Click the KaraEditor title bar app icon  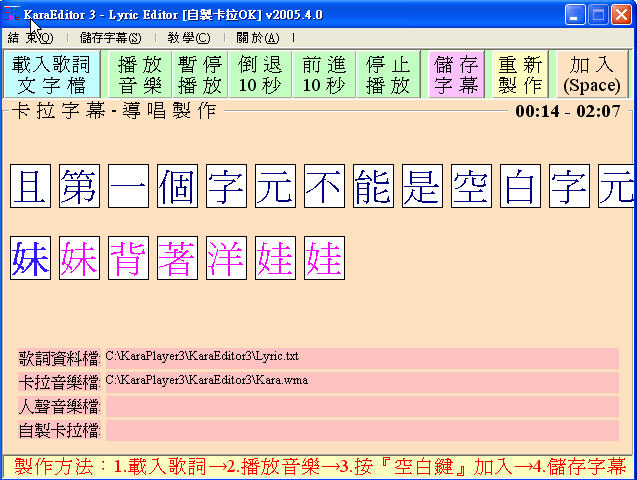11,14
